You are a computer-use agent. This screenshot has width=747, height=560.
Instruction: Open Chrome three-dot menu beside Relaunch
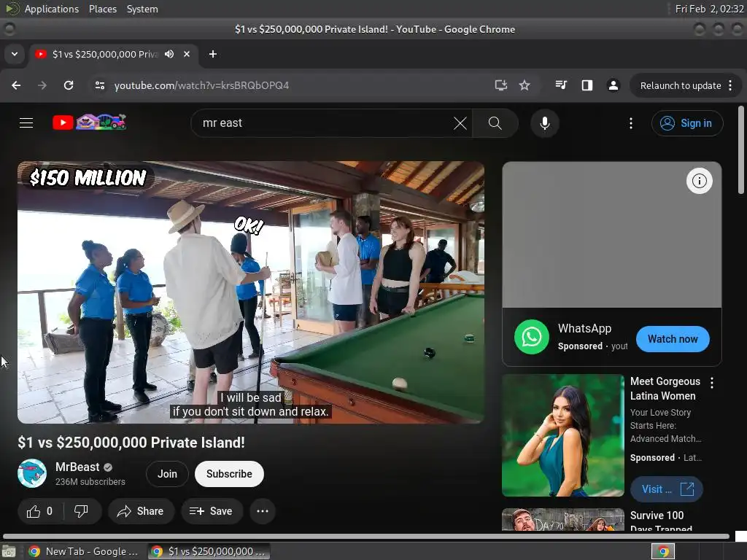[730, 85]
